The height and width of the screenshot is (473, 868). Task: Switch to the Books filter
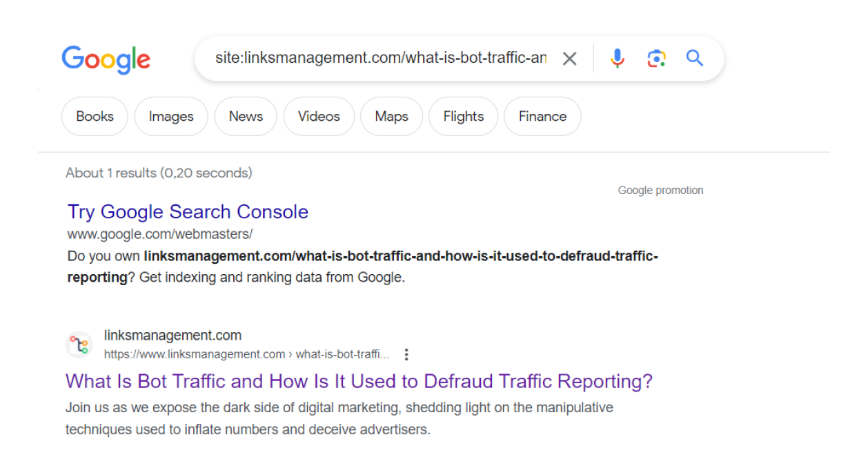95,117
